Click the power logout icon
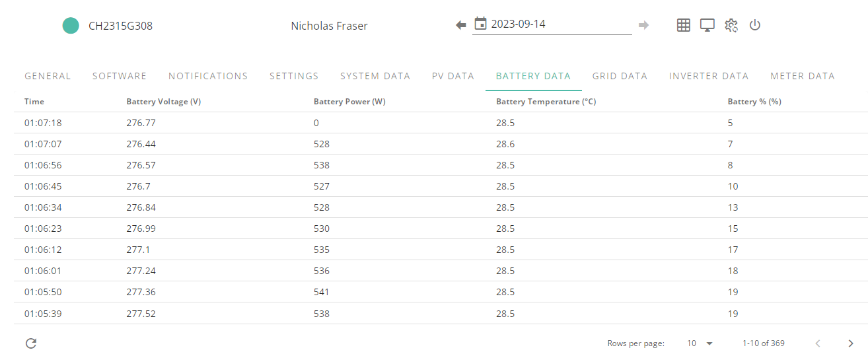 tap(755, 25)
